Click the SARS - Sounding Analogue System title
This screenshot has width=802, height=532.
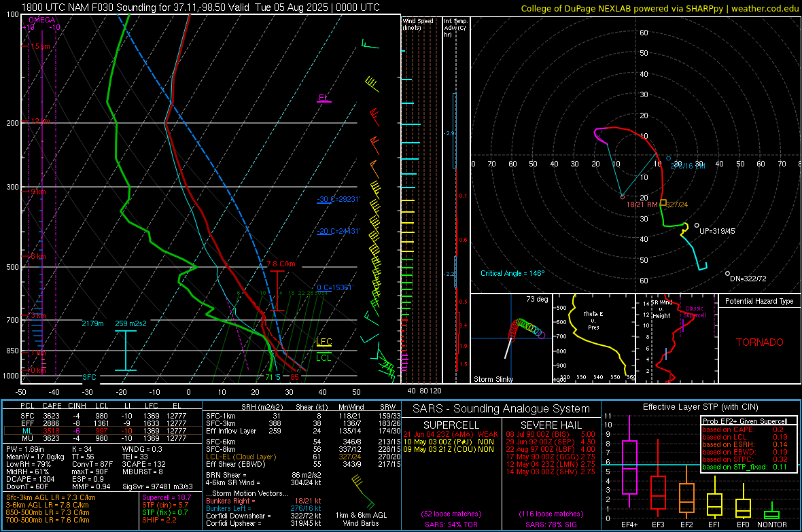pos(502,409)
